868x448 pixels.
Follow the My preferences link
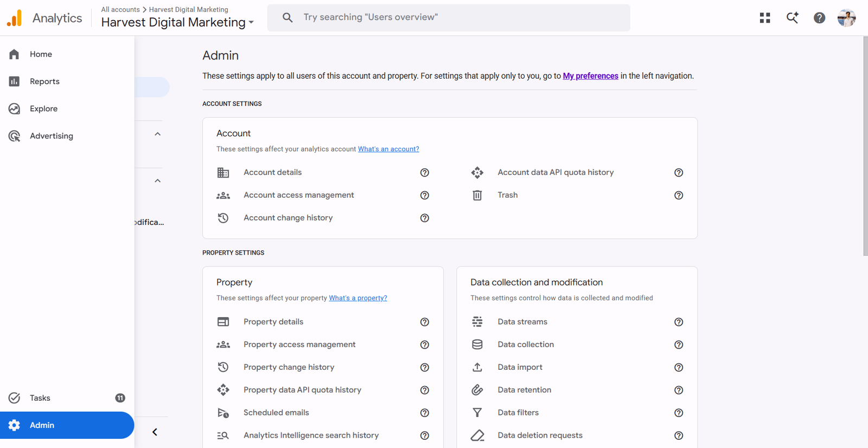pyautogui.click(x=590, y=76)
